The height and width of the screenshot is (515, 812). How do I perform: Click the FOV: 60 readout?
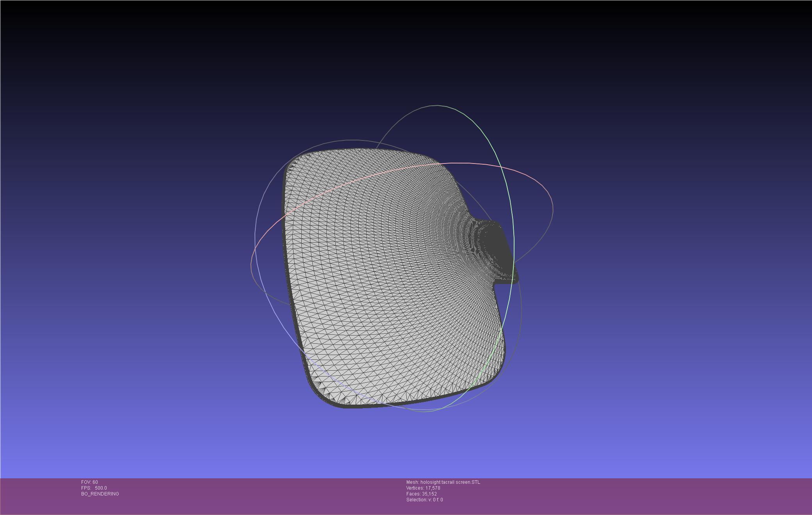tap(89, 482)
